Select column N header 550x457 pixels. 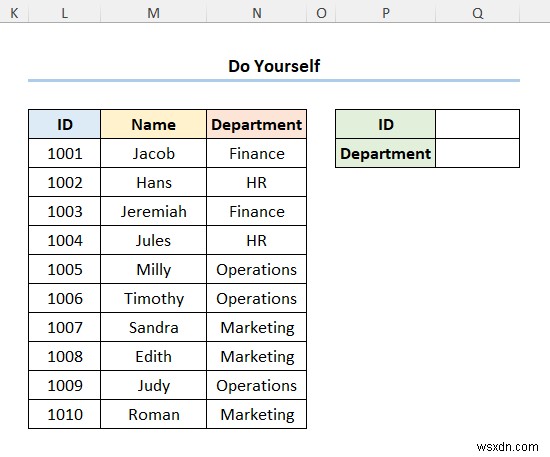tap(256, 13)
